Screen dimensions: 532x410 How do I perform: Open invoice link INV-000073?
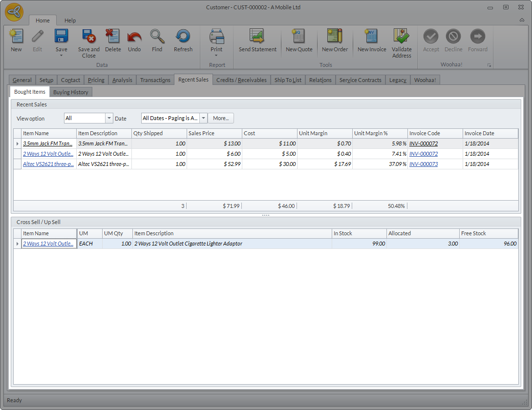[423, 164]
